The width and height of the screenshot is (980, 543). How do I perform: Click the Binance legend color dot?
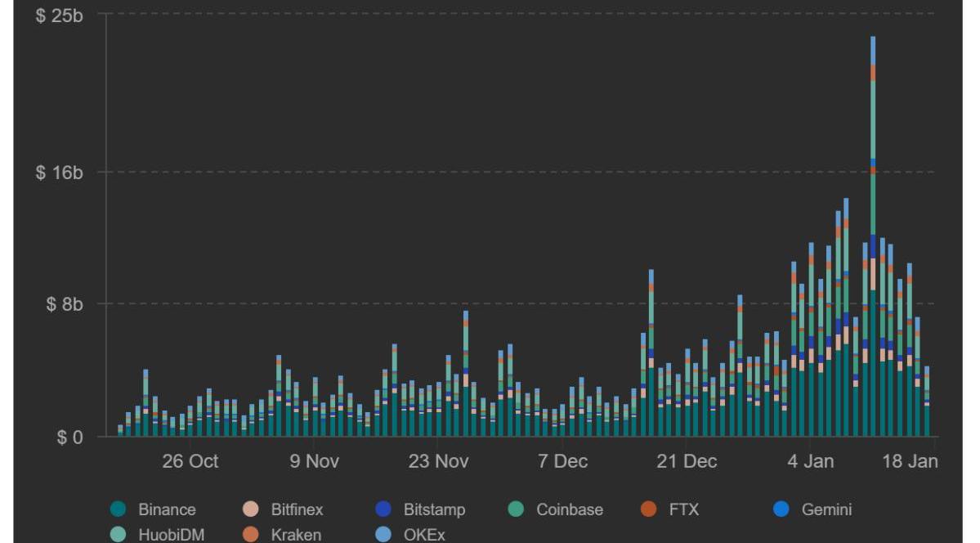coord(118,510)
